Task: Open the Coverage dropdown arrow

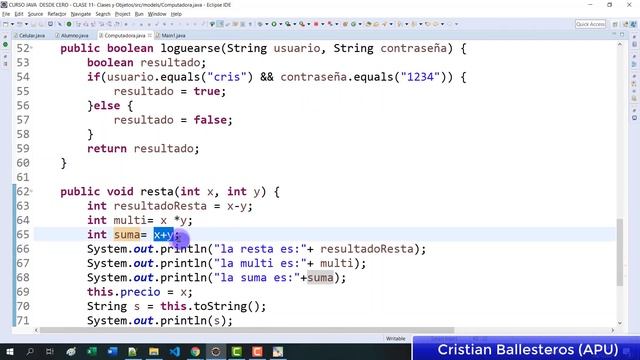Action: [294, 24]
